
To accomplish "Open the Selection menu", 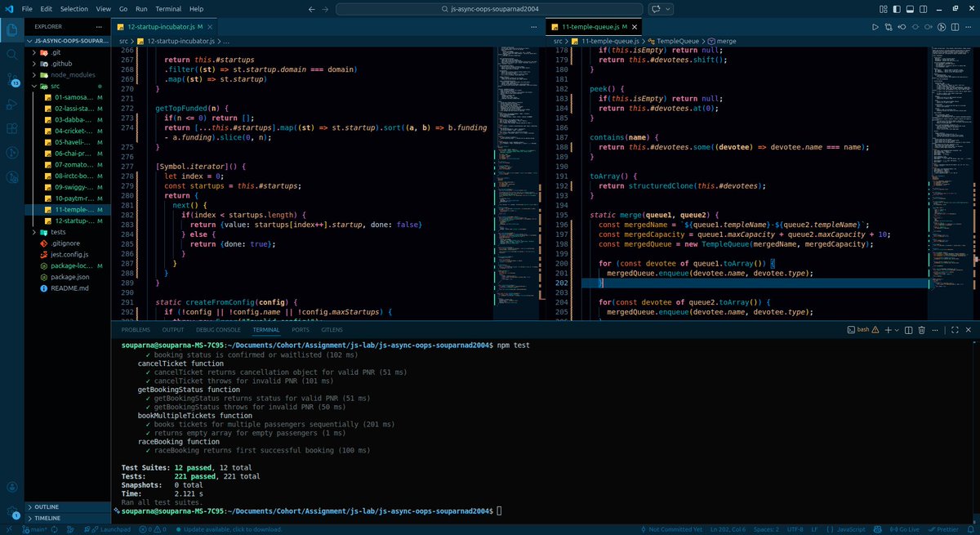I will point(74,8).
